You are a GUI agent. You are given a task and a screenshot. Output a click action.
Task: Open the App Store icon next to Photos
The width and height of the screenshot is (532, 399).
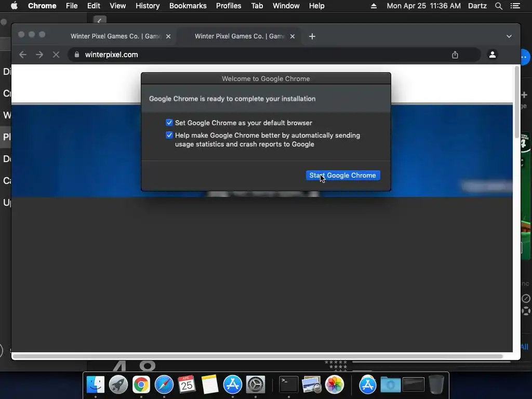(367, 385)
